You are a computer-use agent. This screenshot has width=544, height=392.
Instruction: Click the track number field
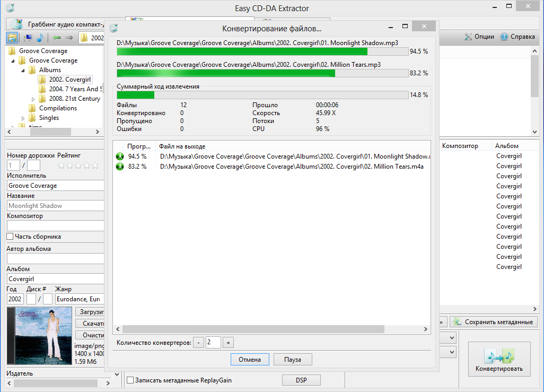click(14, 165)
